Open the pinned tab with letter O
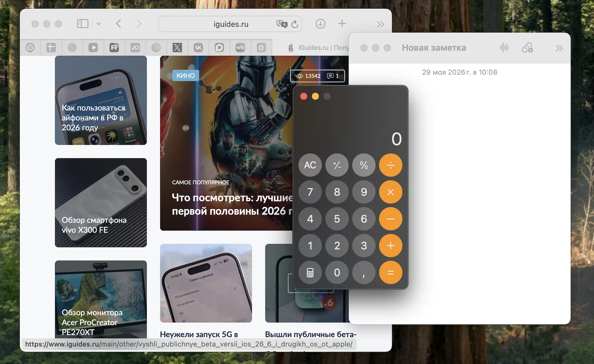Screen dimensions: 594x364 (x=261, y=48)
